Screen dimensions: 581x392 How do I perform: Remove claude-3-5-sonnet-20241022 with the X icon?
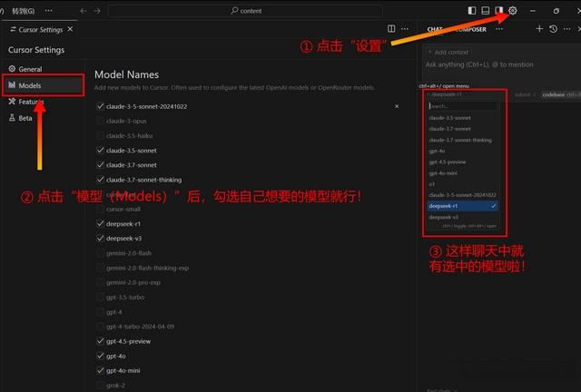coord(397,106)
